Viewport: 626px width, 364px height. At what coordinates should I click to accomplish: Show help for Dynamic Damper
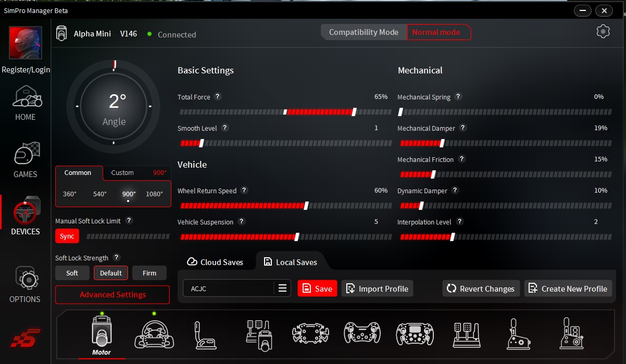click(455, 190)
